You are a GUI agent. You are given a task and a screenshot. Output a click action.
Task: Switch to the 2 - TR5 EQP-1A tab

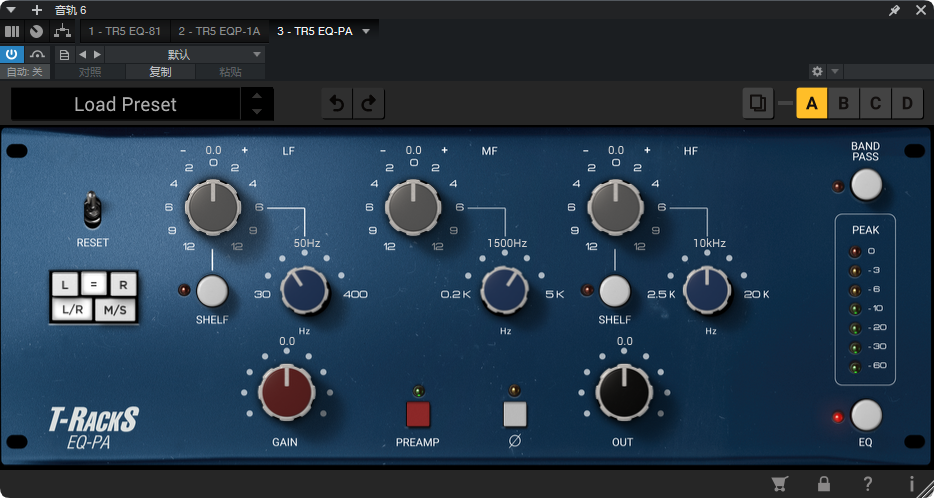(219, 31)
